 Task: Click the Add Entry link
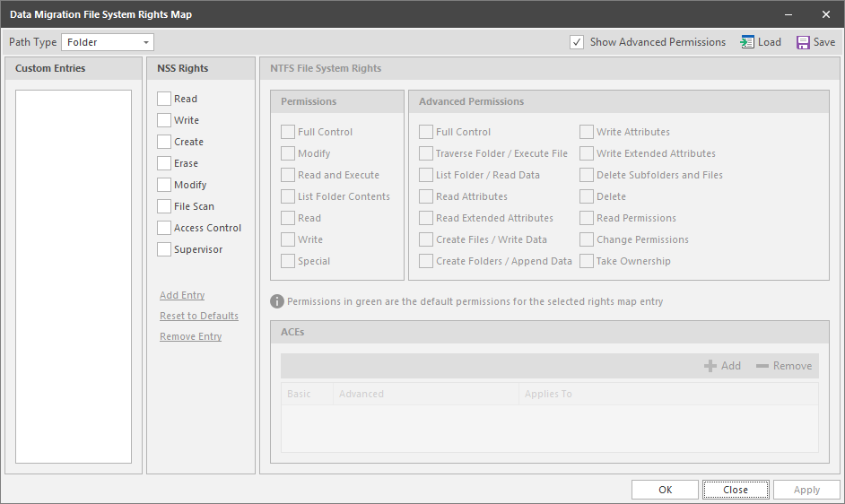pyautogui.click(x=182, y=295)
